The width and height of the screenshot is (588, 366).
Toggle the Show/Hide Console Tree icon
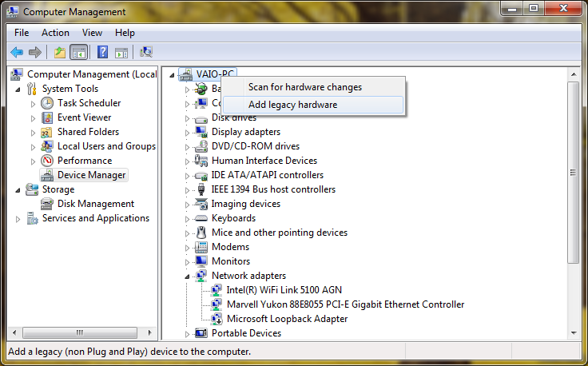[x=79, y=52]
